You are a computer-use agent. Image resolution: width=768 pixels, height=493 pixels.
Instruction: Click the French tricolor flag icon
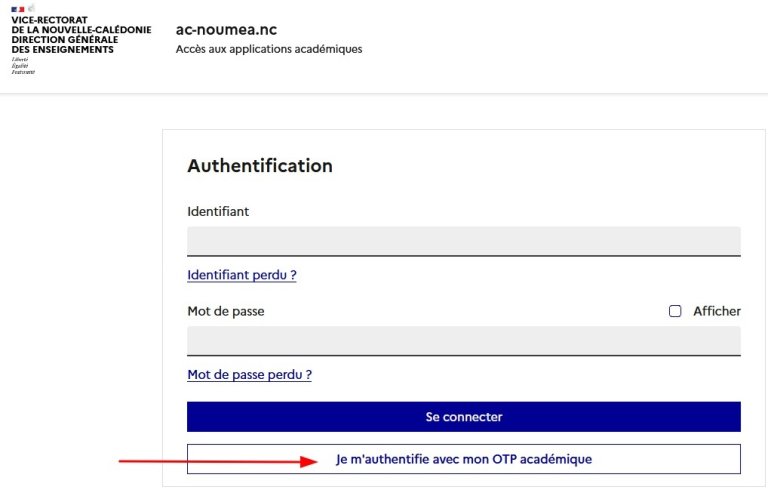(x=18, y=9)
